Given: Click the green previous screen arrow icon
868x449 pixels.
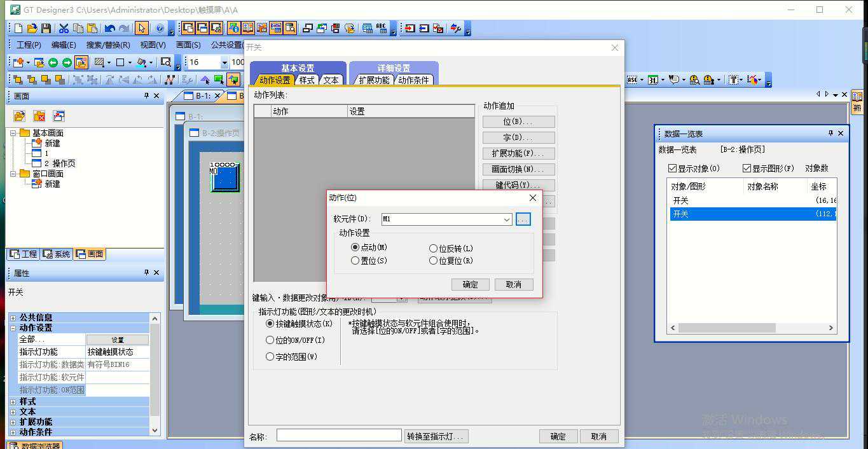Looking at the screenshot, I should coord(53,62).
